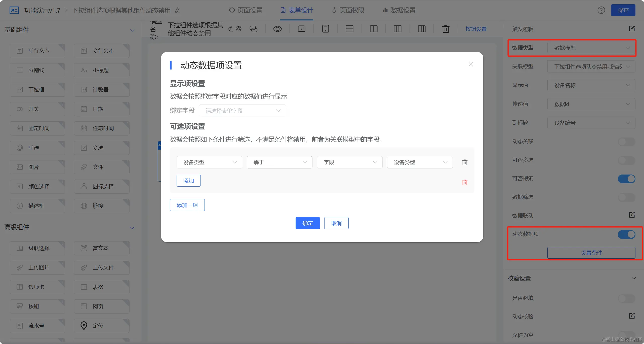644x344 pixels.
Task: Disable the 可否搜索 toggle
Action: (626, 179)
